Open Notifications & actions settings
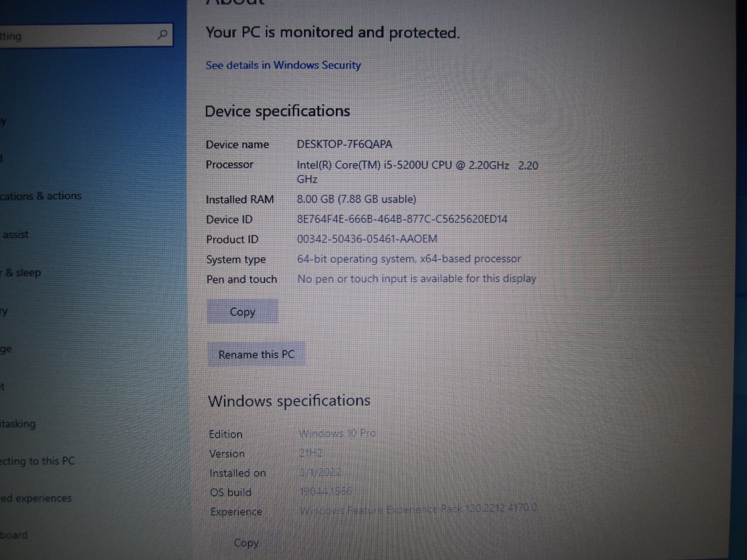 point(41,196)
